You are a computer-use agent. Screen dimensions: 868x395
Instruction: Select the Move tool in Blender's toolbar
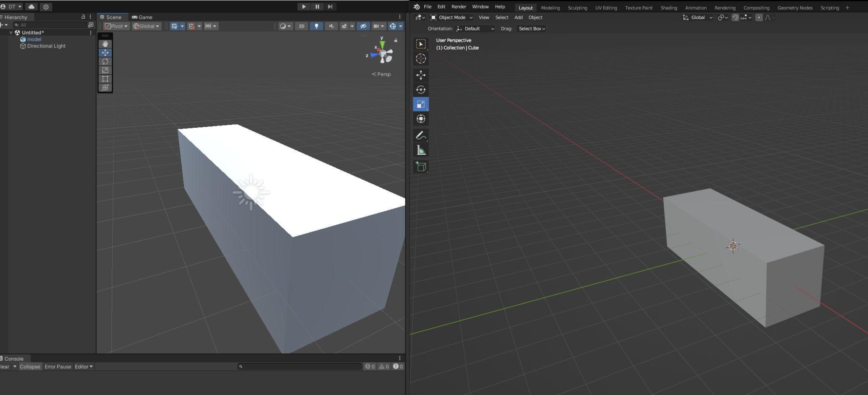421,75
